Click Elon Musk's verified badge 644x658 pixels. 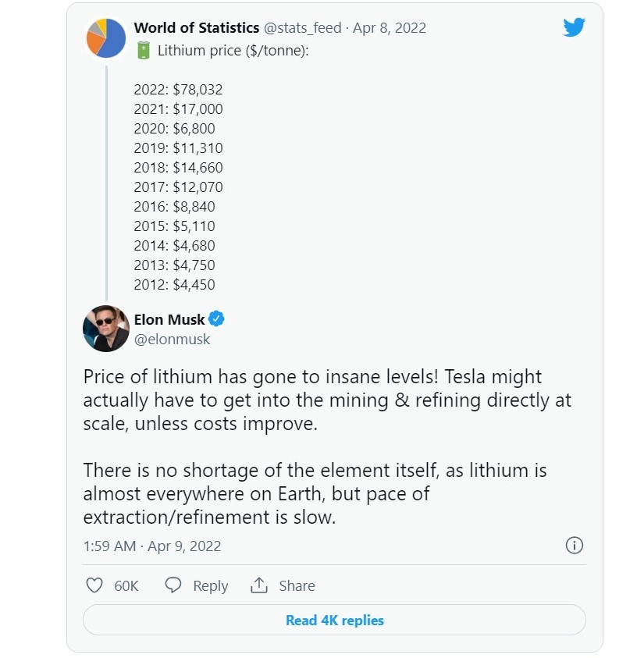(x=217, y=319)
